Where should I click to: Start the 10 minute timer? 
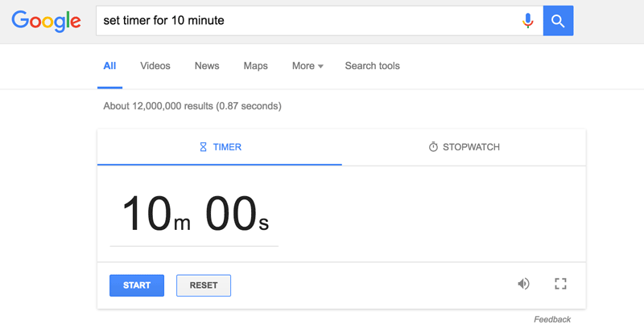[137, 285]
